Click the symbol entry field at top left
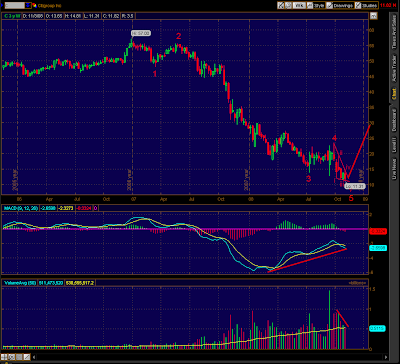The width and height of the screenshot is (400, 364). 14,5
